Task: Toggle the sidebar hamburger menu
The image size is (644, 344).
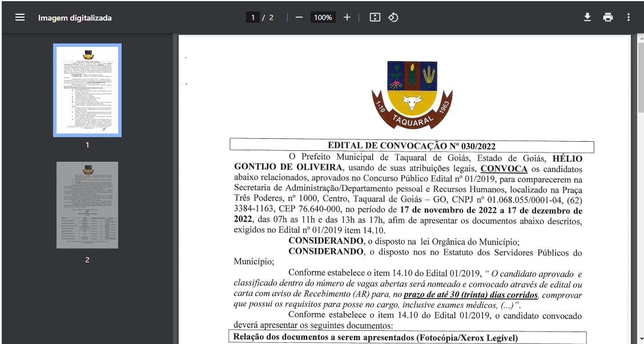Action: click(x=20, y=18)
